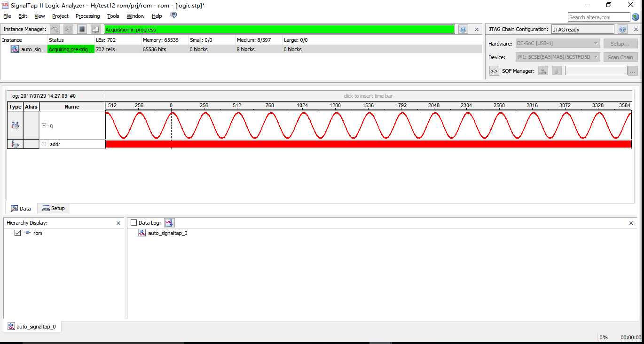Click the feedback speech bubble icon in the menu bar
The width and height of the screenshot is (644, 344).
(173, 16)
